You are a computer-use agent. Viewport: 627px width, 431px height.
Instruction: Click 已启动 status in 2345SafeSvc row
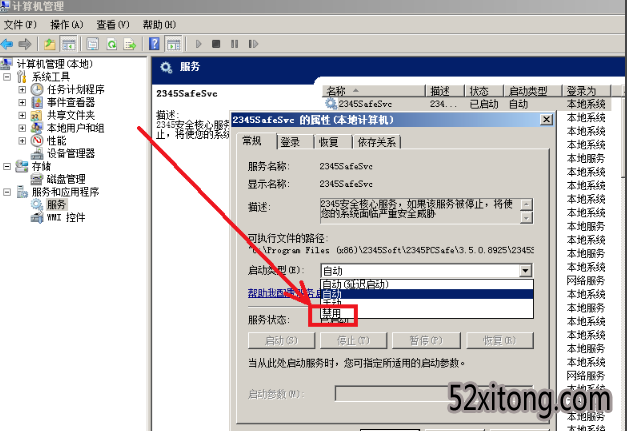click(x=484, y=104)
